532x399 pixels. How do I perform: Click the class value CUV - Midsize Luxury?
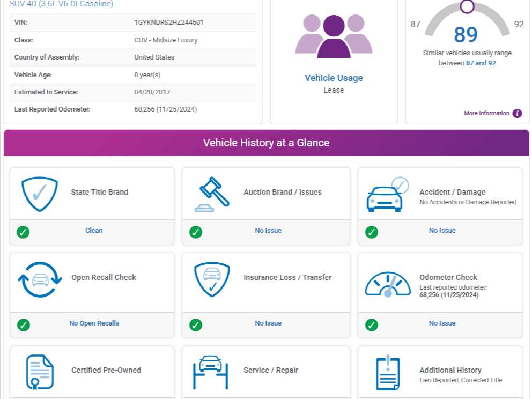[166, 40]
